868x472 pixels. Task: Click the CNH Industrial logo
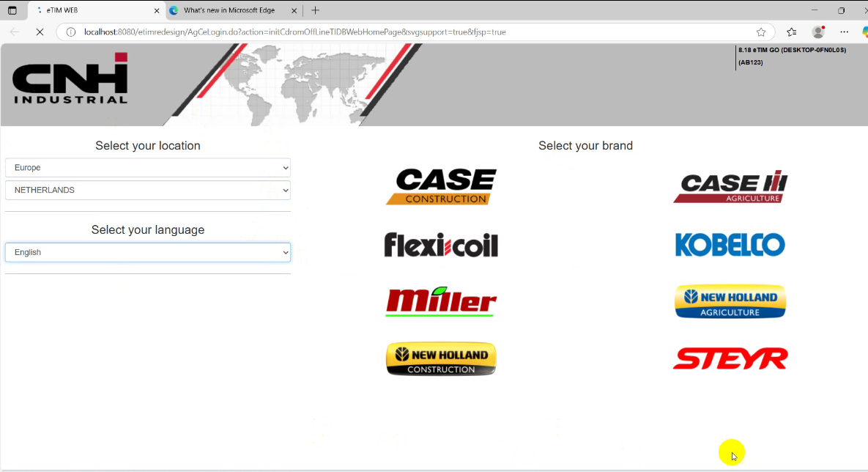[x=70, y=78]
